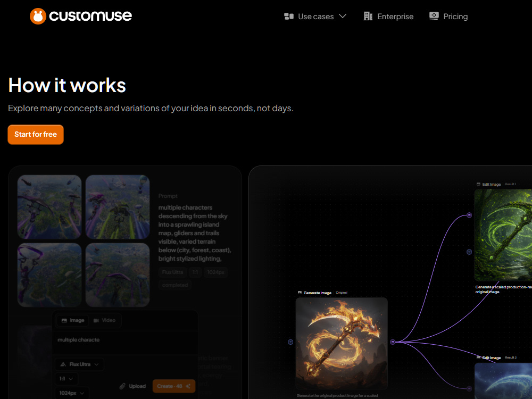Image resolution: width=532 pixels, height=399 pixels.
Task: Open the bottom-right generated island image
Action: pos(118,275)
